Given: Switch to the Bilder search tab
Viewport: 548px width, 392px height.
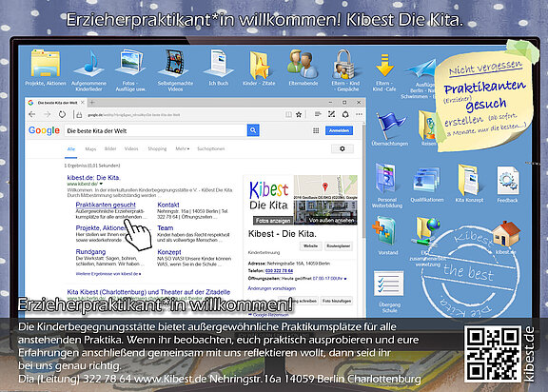Looking at the screenshot, I should [x=110, y=148].
